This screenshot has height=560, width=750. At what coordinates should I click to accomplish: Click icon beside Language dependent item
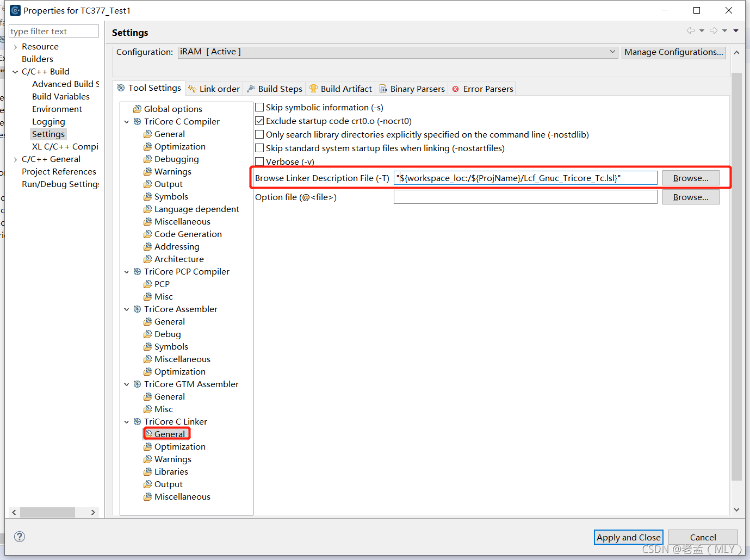147,209
